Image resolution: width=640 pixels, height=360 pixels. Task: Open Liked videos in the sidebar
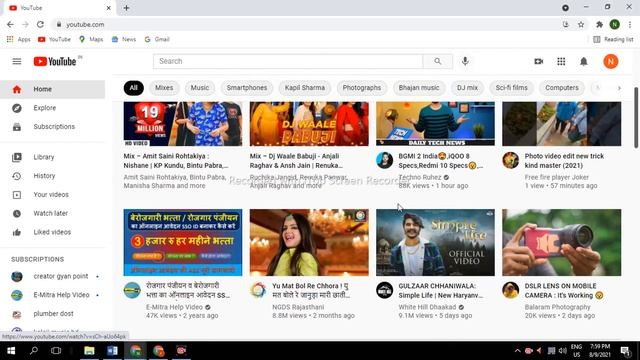coord(53,232)
